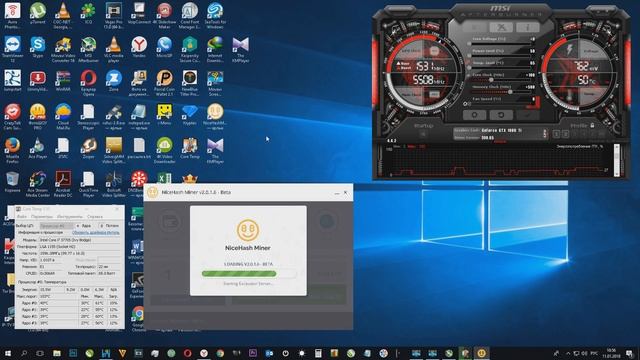Click the LGA 1155 platform field
The image size is (640, 360).
(x=80, y=247)
